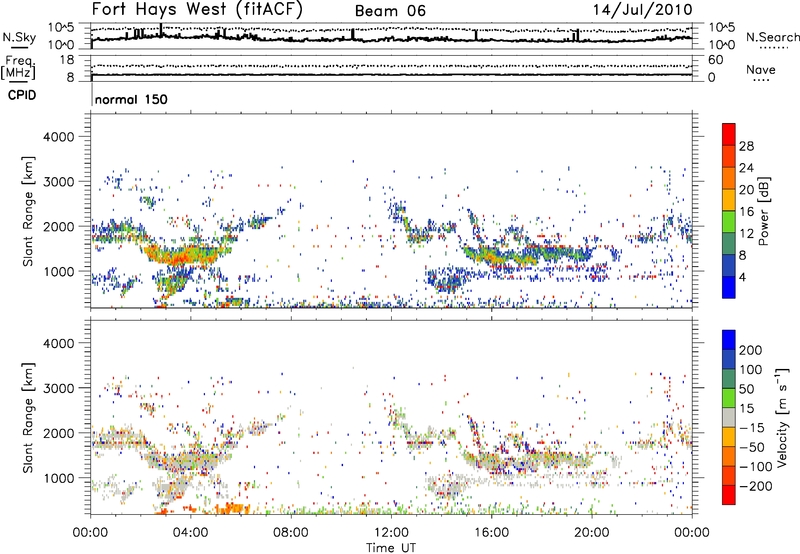The width and height of the screenshot is (800, 554).
Task: Click the date '14/Jul/2010'
Action: (642, 9)
